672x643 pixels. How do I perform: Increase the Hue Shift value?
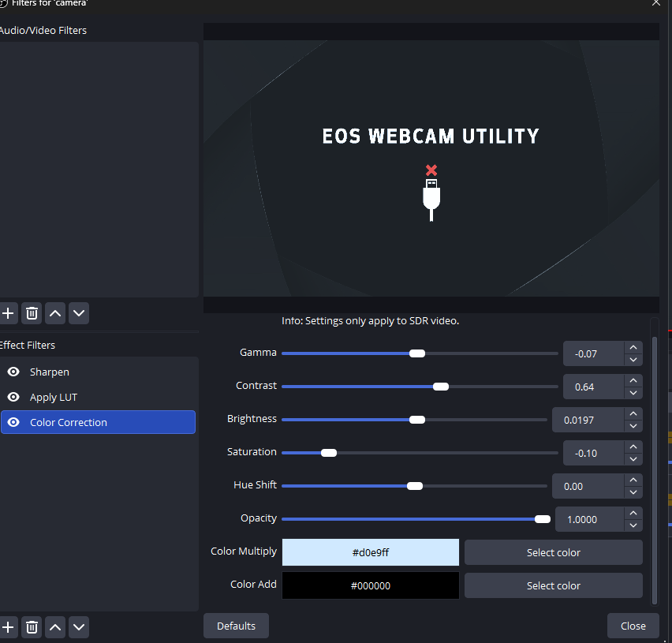633,480
